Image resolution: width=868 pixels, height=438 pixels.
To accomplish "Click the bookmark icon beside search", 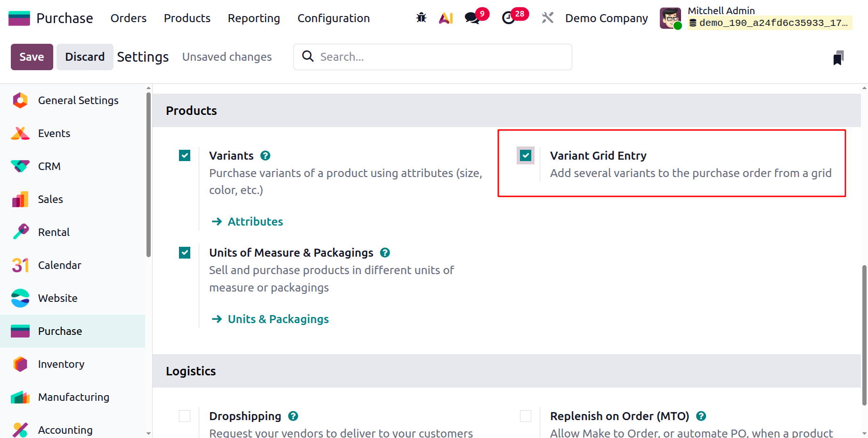I will (x=838, y=57).
